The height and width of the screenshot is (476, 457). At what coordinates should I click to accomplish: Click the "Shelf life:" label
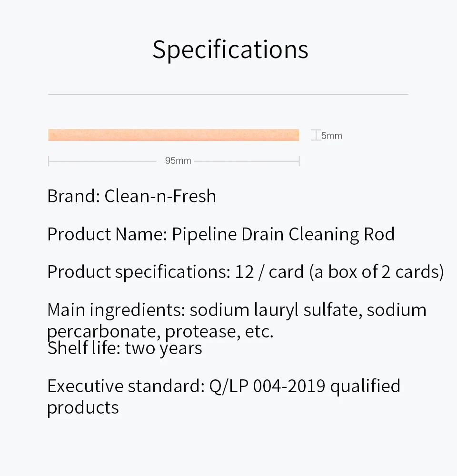[x=84, y=348]
